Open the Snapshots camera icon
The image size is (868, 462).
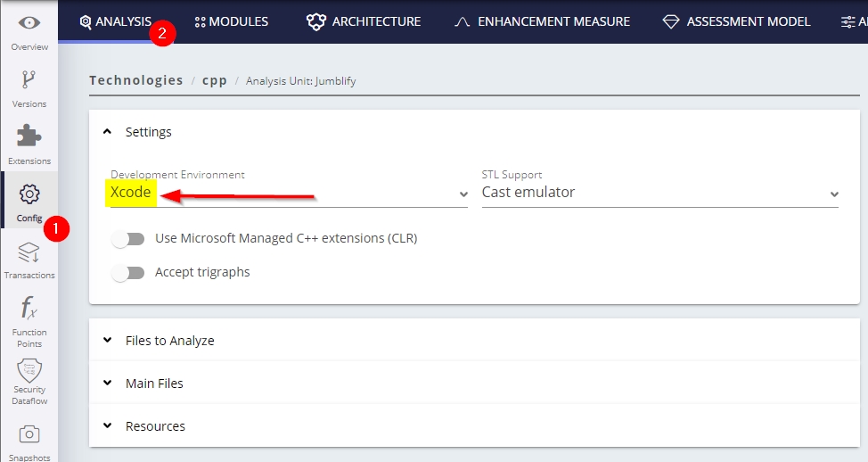(29, 434)
